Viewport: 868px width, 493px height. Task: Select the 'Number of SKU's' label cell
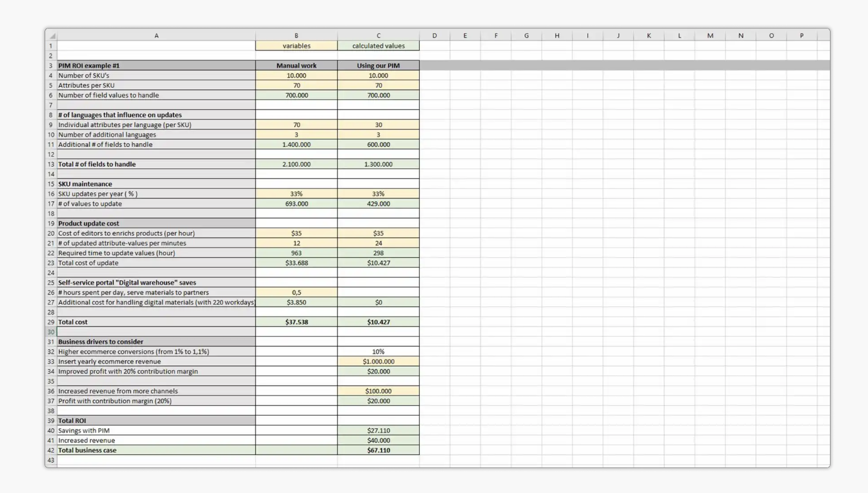[x=156, y=75]
